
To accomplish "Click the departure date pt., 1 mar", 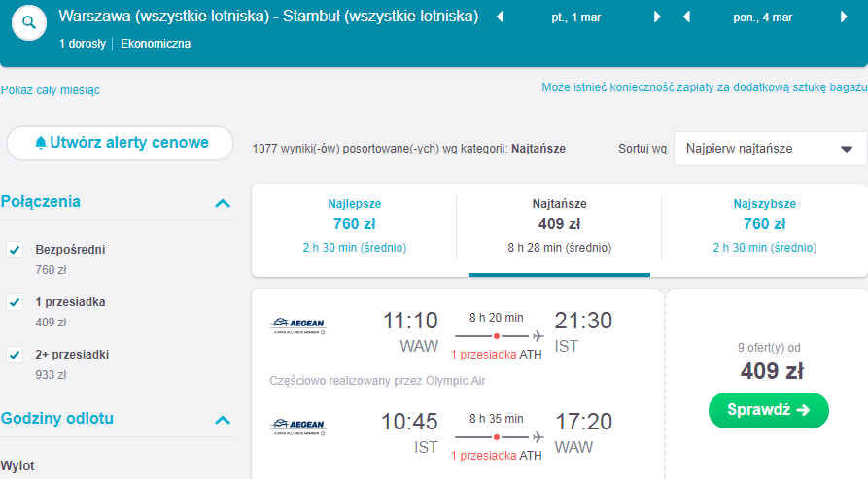I will pos(576,17).
